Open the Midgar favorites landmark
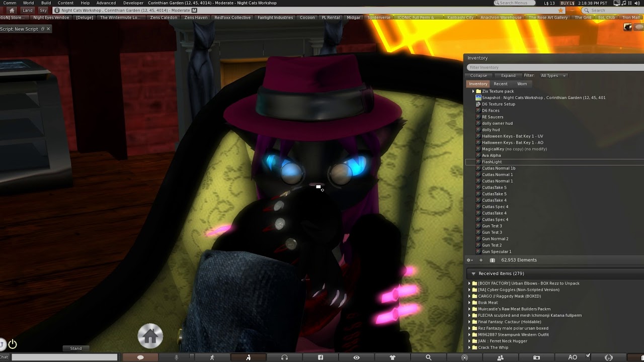The width and height of the screenshot is (644, 362). (x=354, y=18)
